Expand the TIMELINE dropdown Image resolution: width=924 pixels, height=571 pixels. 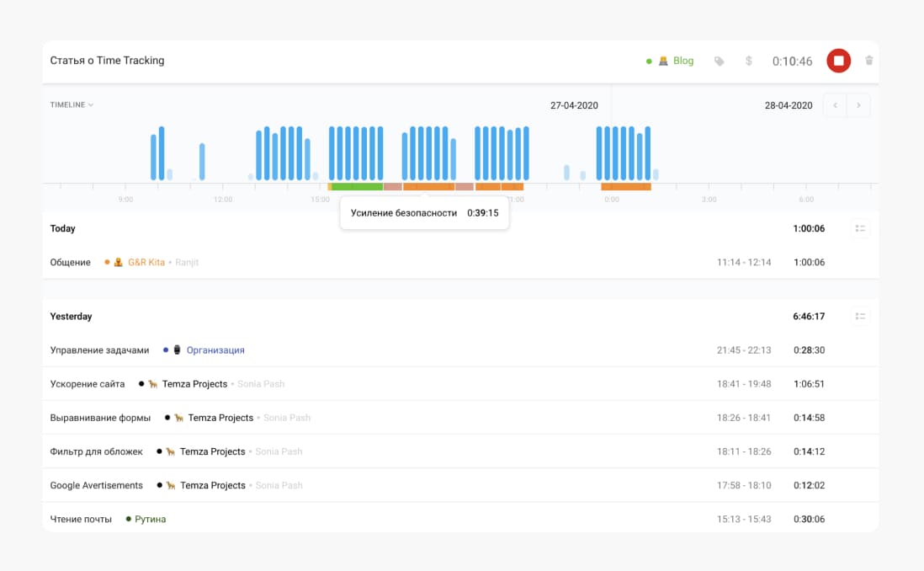pyautogui.click(x=72, y=104)
